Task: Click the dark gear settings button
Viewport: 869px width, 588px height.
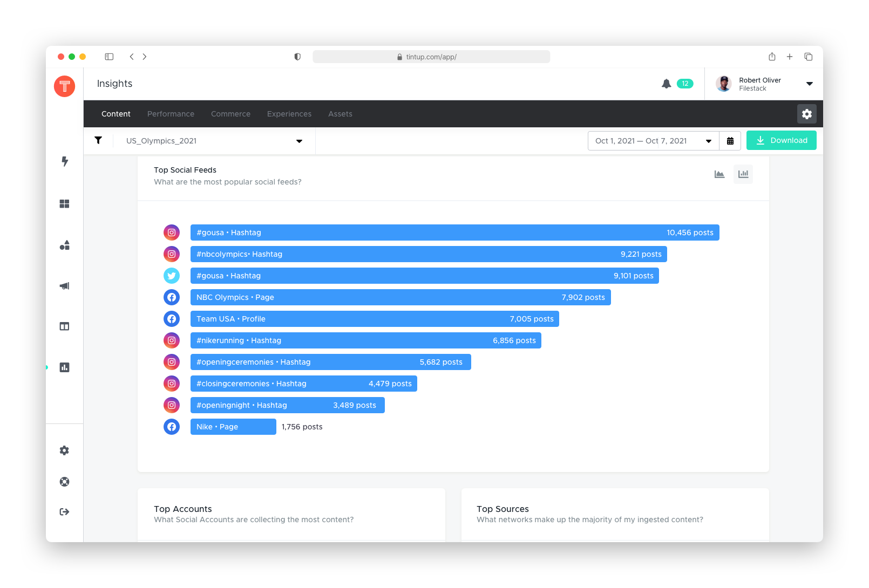Action: pyautogui.click(x=807, y=114)
